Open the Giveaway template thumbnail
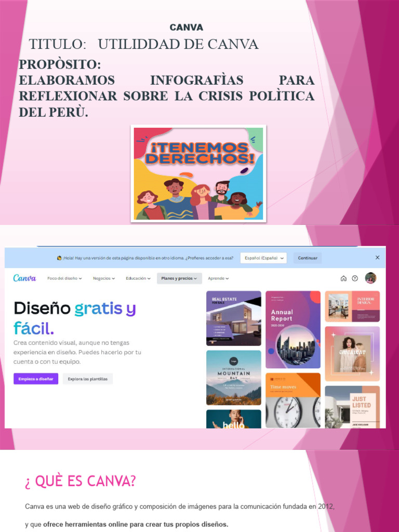 point(352,354)
